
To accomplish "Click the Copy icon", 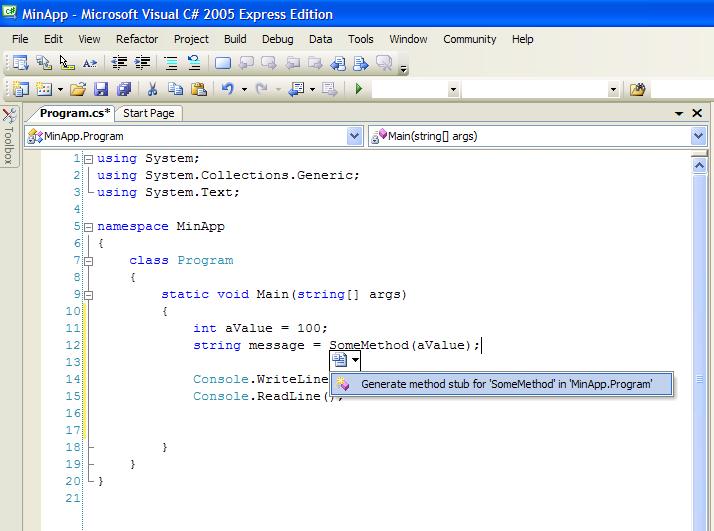I will (175, 89).
